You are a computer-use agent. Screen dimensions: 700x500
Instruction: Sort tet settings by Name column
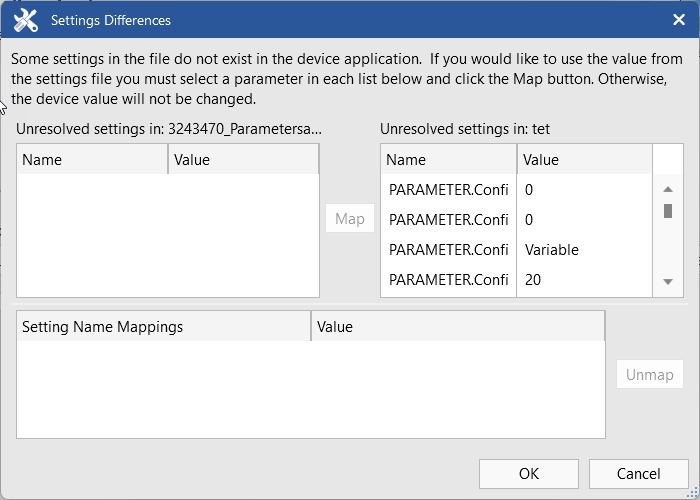tap(449, 159)
